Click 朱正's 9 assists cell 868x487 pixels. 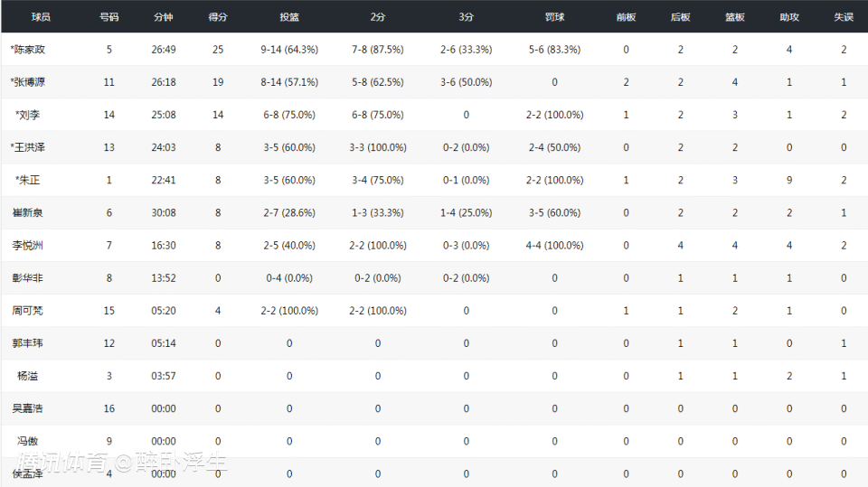pos(789,180)
